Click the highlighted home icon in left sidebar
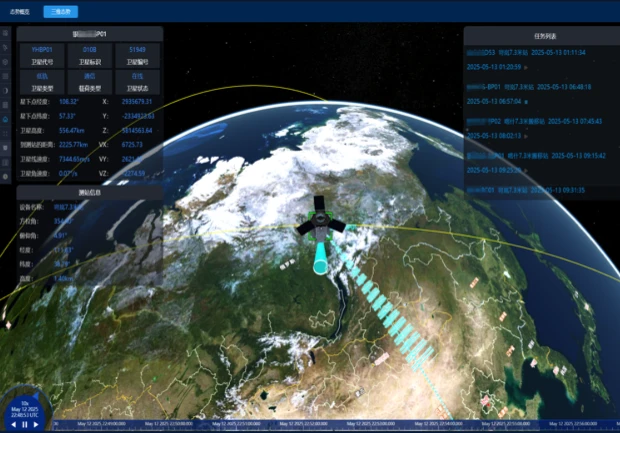Screen dimensions: 620x450 (6, 119)
